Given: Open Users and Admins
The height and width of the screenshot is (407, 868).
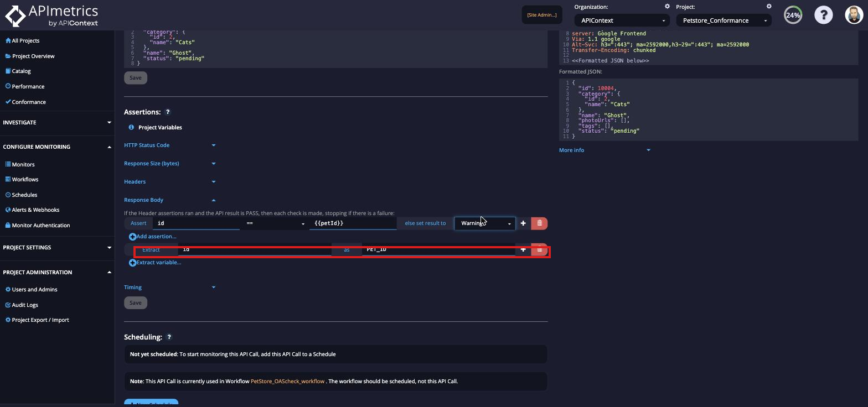Looking at the screenshot, I should click(31, 290).
